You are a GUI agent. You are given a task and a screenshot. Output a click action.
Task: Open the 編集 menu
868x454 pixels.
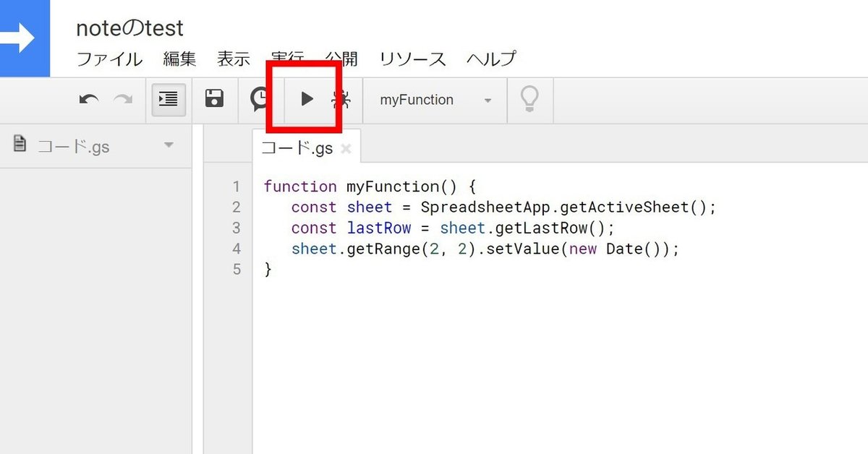(x=179, y=59)
